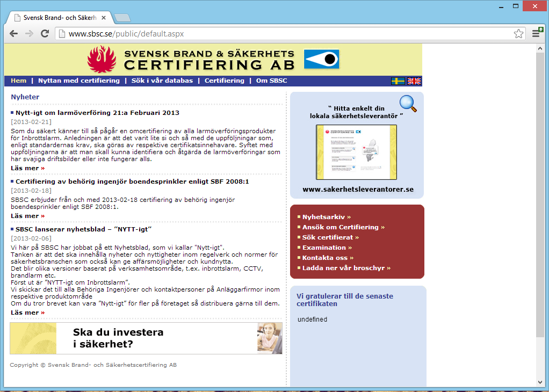Open the Nyhetsarkiv link
Screen dimensions: 549x392
click(326, 217)
